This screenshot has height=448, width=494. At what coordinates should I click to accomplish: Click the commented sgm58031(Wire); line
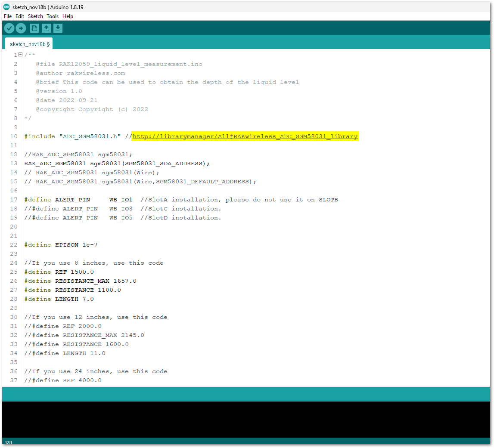(x=92, y=173)
